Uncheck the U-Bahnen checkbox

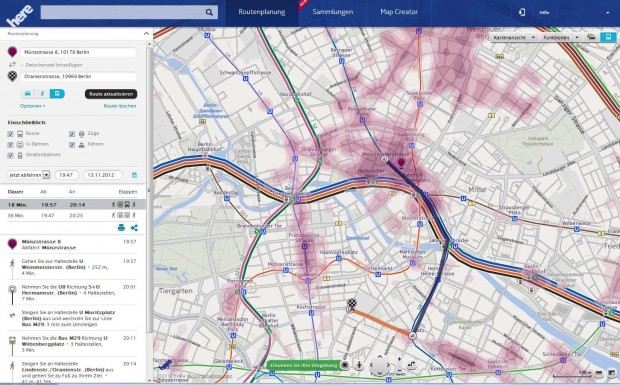pyautogui.click(x=10, y=145)
